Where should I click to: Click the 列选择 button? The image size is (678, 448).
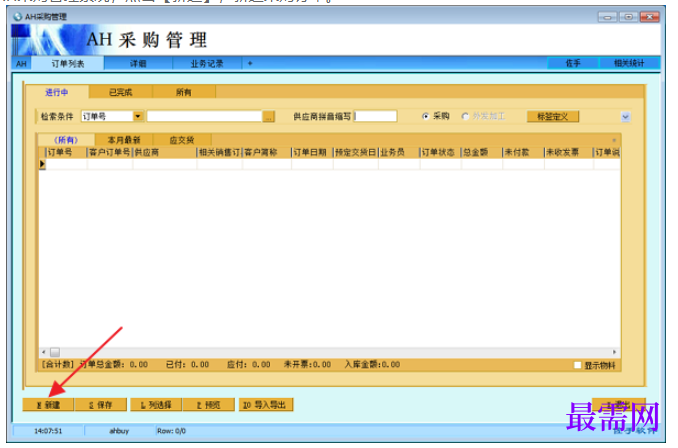(156, 405)
